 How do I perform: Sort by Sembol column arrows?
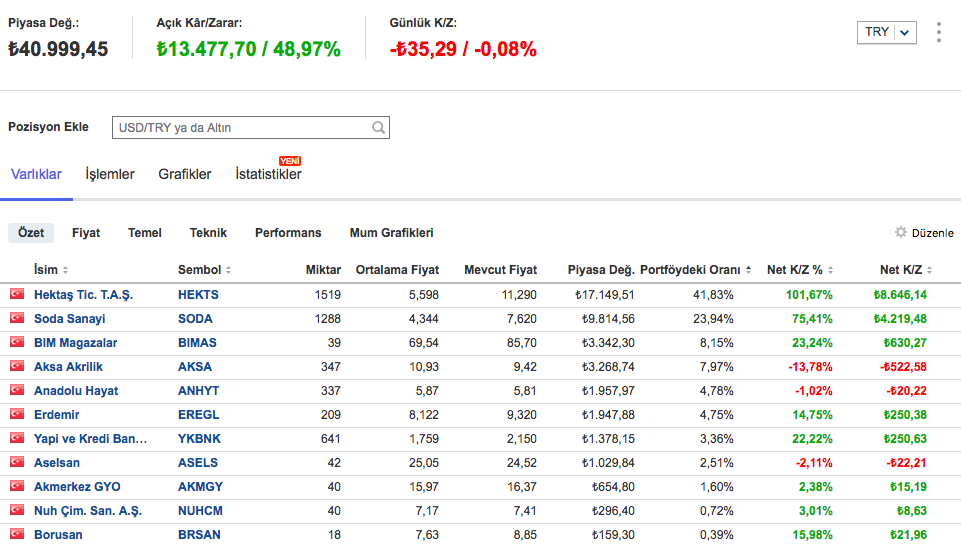(x=228, y=270)
